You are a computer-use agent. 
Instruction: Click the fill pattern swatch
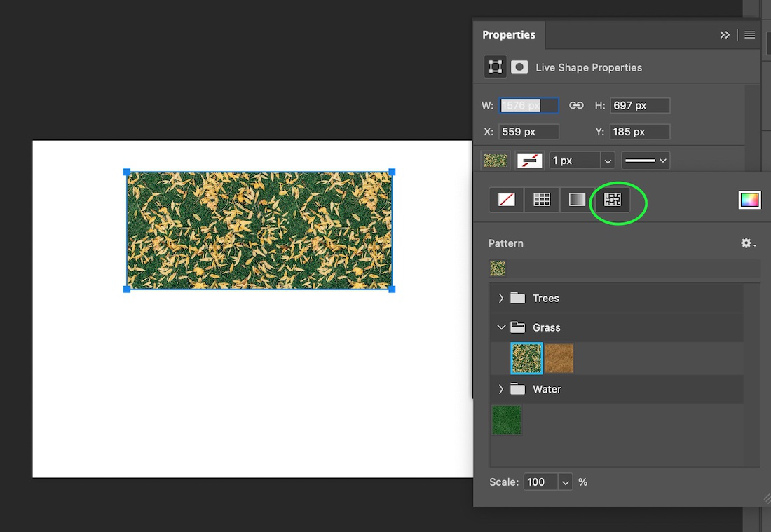point(495,161)
